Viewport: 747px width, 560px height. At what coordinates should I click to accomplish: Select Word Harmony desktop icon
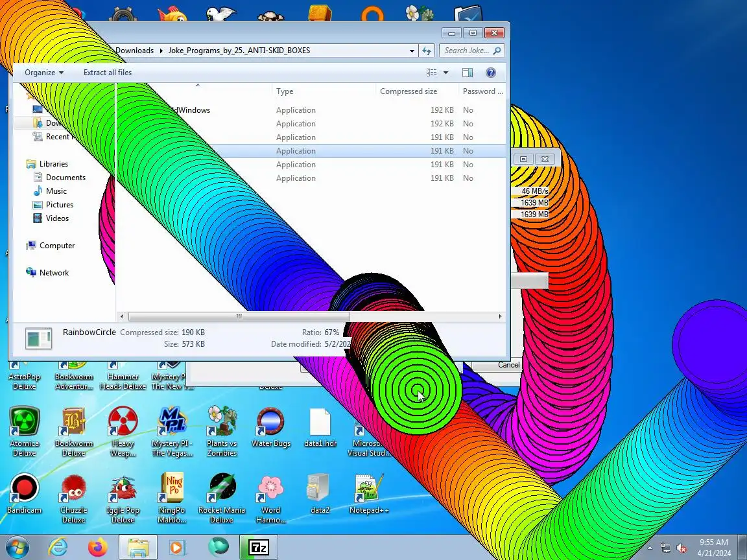(270, 498)
